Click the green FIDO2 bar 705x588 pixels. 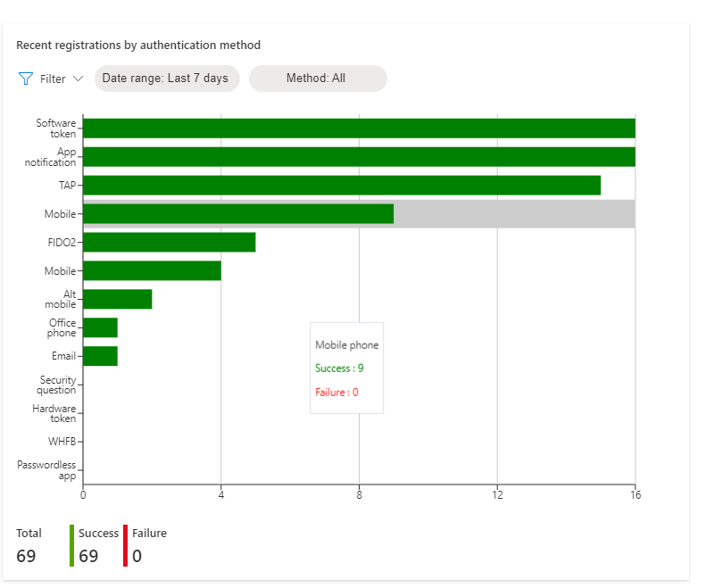(x=169, y=242)
